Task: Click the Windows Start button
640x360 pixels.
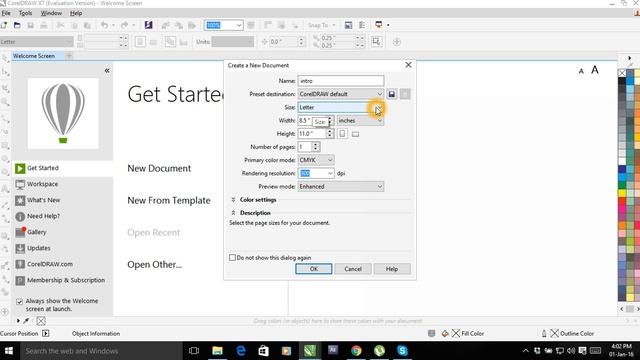Action: (9, 351)
